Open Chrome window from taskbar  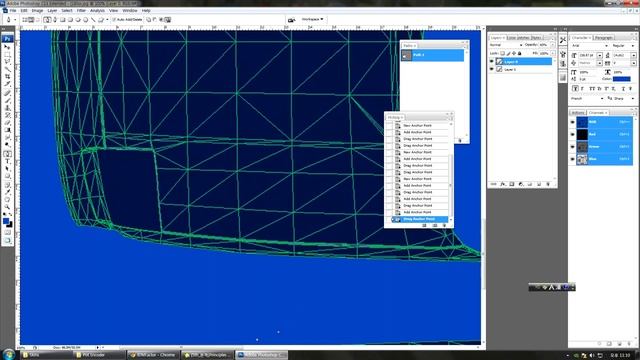click(153, 355)
